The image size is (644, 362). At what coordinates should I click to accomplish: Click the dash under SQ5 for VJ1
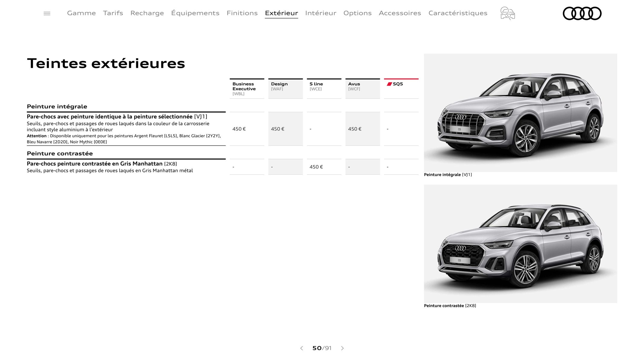point(388,129)
